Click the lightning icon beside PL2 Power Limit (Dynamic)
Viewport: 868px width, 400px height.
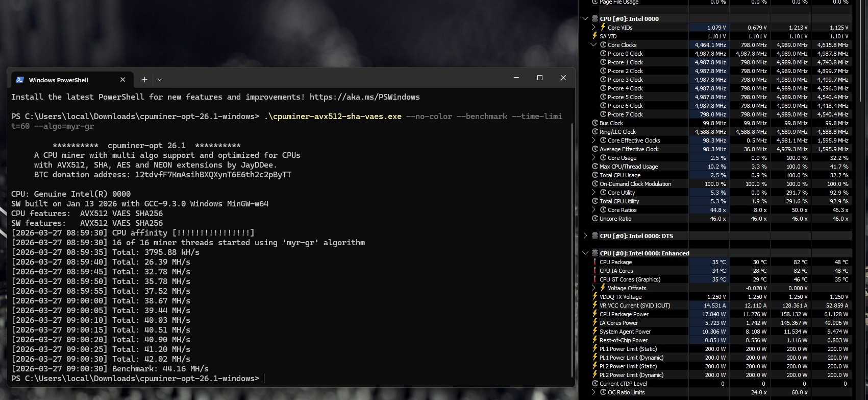coord(594,375)
